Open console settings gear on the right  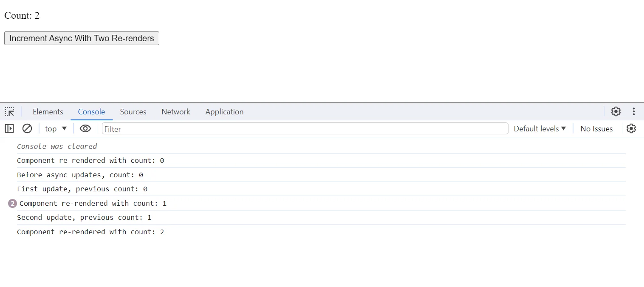pyautogui.click(x=631, y=128)
